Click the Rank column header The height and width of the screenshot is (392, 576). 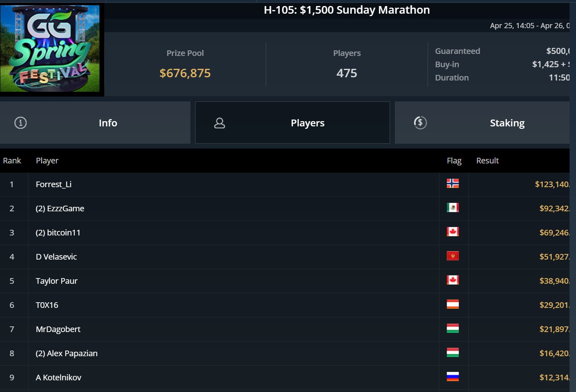tap(12, 161)
